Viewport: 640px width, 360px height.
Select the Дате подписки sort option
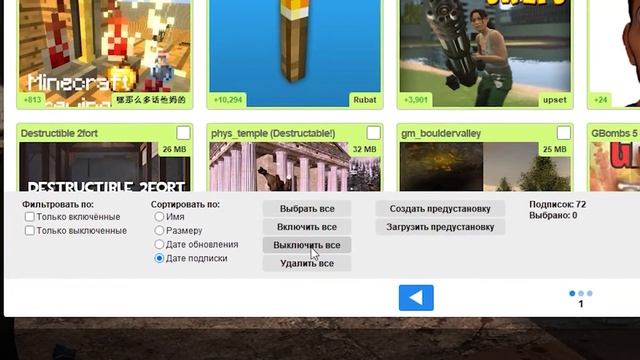[159, 258]
